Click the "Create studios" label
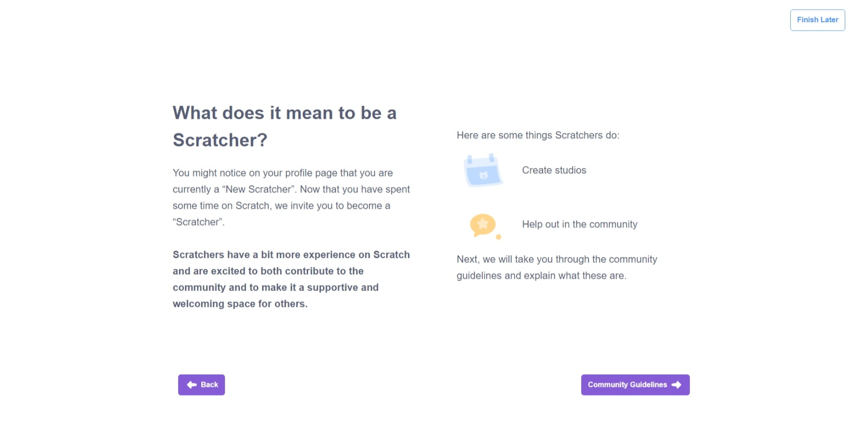The width and height of the screenshot is (868, 421). tap(554, 170)
